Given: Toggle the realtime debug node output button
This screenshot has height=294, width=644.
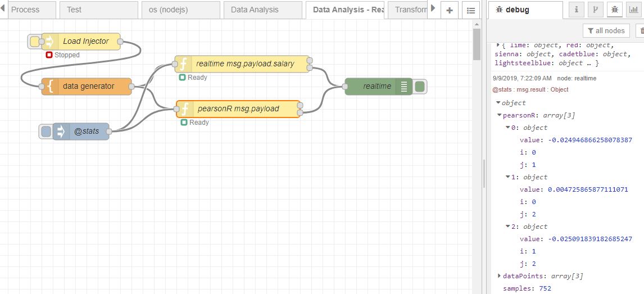Looking at the screenshot, I should click(420, 86).
